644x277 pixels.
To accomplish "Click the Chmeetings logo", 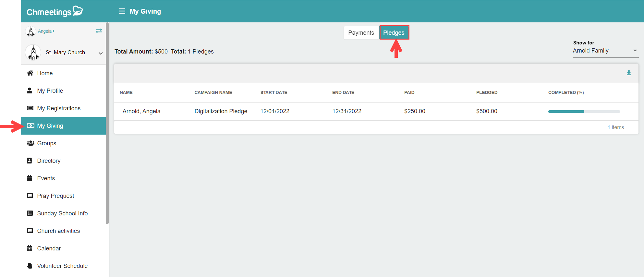I will tap(55, 11).
